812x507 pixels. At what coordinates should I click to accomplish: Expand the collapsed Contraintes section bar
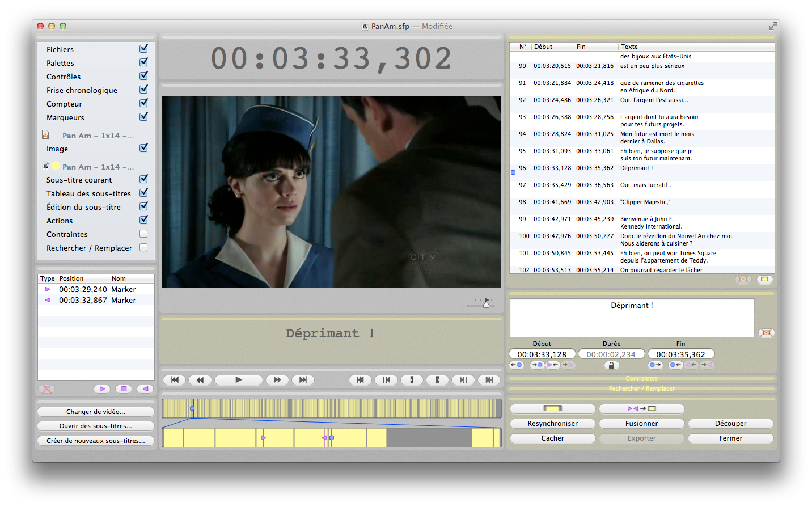click(642, 378)
